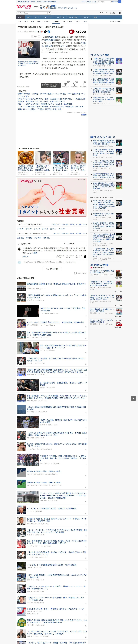Toggle the コメント非表示 checkbox
The image size is (138, 644).
75,273
